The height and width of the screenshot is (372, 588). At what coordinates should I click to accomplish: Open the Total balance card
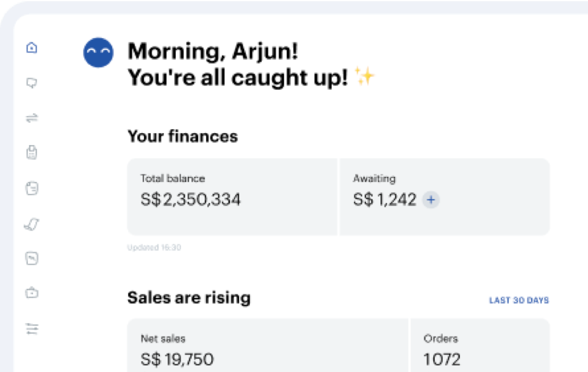pyautogui.click(x=232, y=197)
